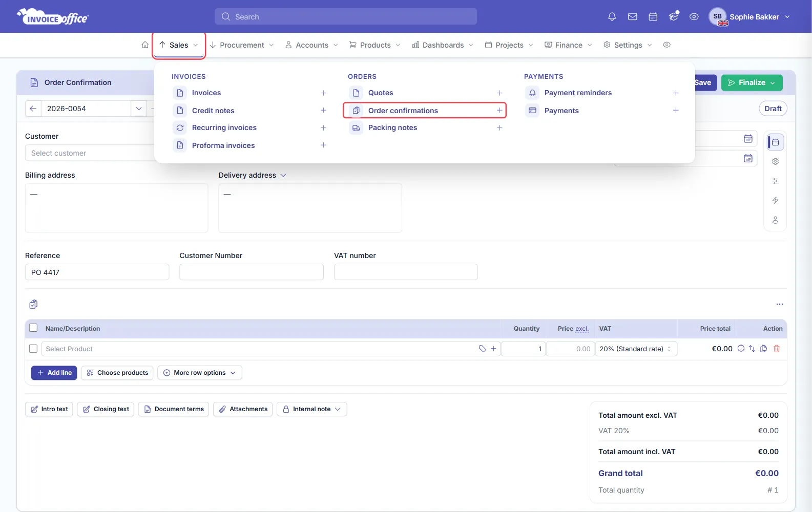The width and height of the screenshot is (812, 512).
Task: Open the 20% (Standard rate) VAT dropdown
Action: 636,349
